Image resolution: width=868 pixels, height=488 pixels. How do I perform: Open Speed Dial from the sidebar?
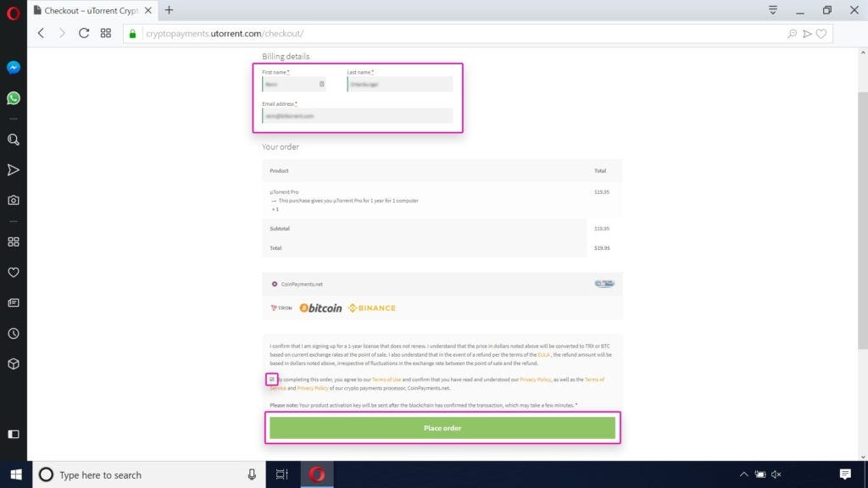pos(14,241)
